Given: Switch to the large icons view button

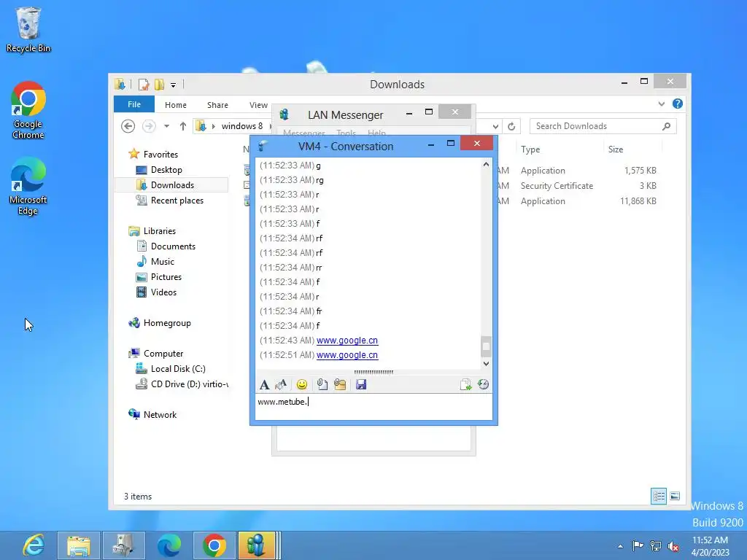Looking at the screenshot, I should pyautogui.click(x=675, y=496).
